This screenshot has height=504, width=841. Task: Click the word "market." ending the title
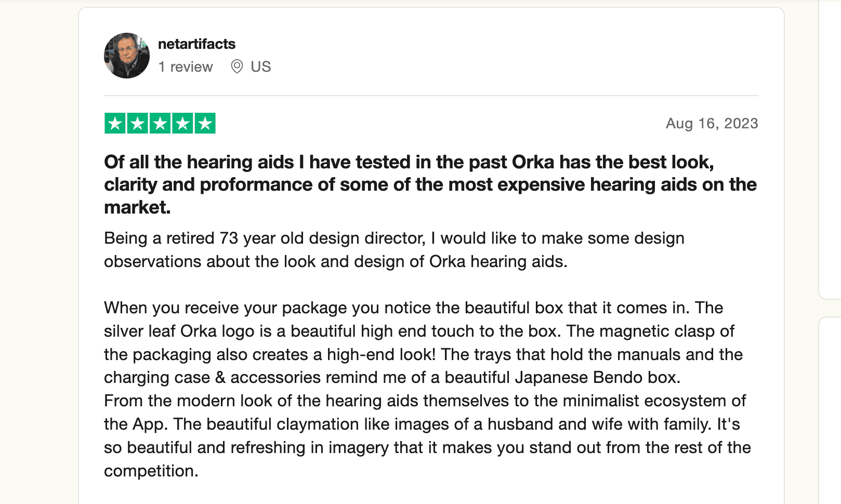[138, 207]
